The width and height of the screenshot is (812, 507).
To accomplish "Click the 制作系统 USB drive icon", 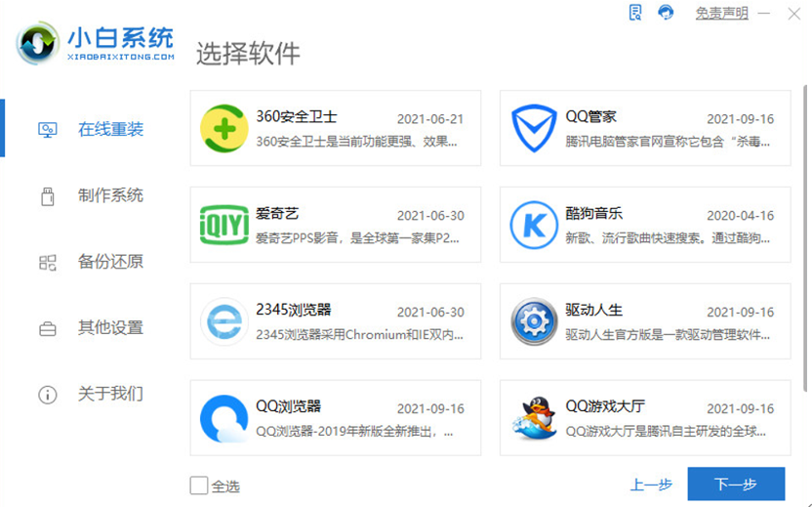I will pos(48,196).
